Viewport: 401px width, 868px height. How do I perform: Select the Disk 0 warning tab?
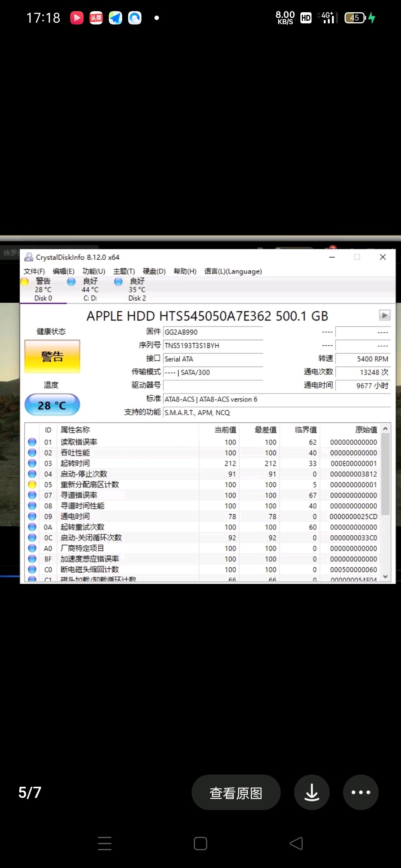(43, 289)
